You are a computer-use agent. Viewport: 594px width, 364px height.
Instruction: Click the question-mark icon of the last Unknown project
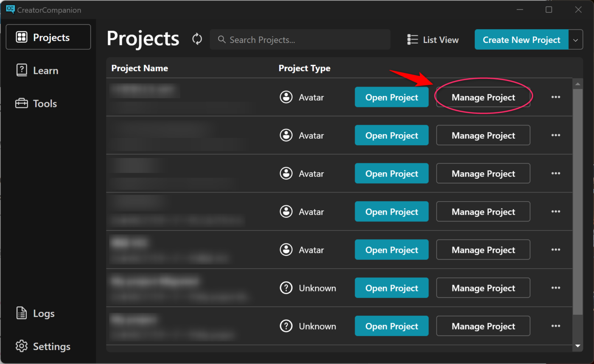[286, 326]
